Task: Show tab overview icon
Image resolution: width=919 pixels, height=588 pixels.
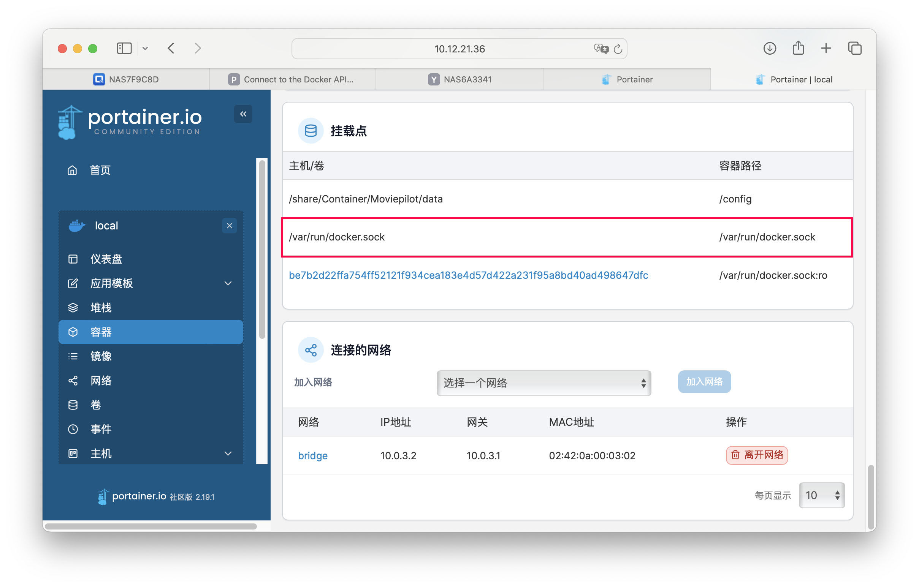Action: (854, 48)
